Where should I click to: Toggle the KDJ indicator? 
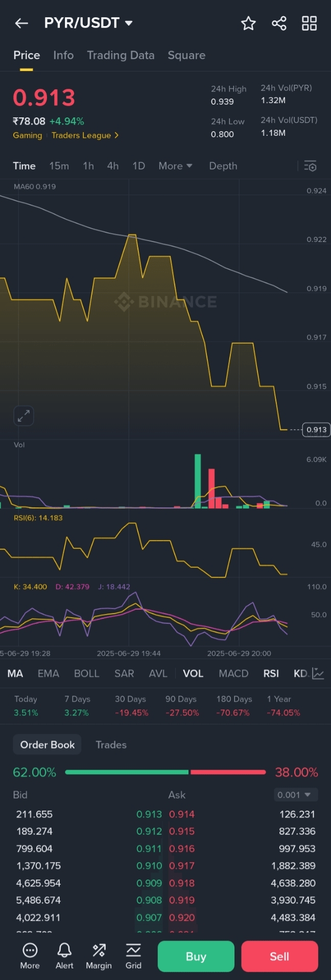[301, 673]
